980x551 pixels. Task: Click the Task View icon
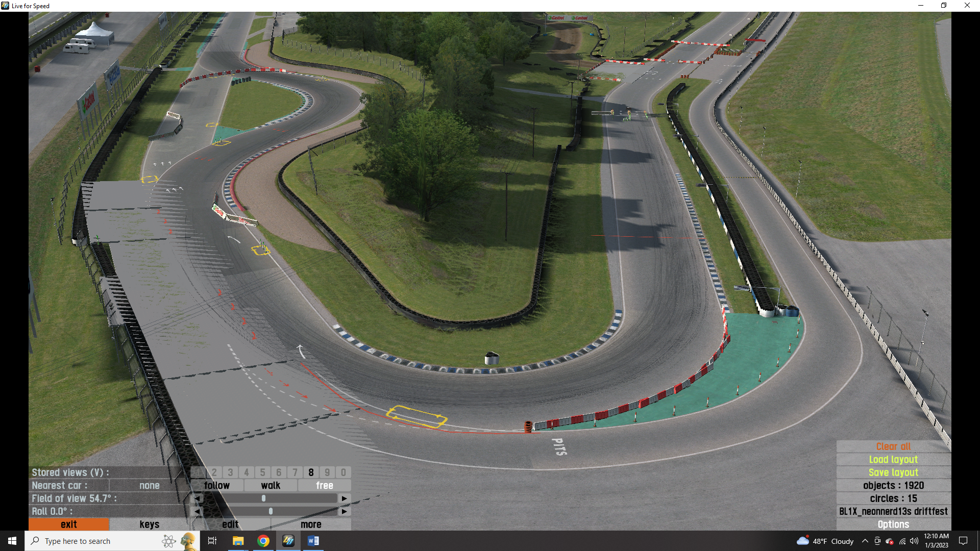(212, 541)
